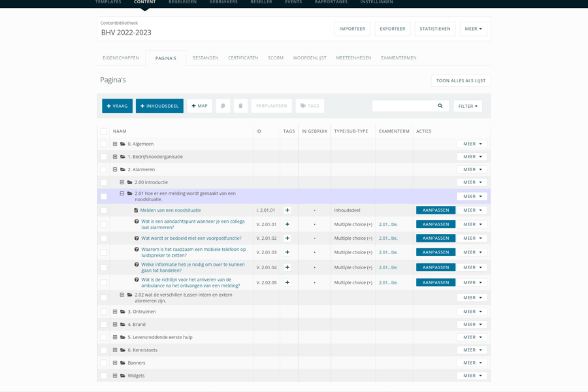Collapse the 2. Alarmeren folder
588x392 pixels.
click(x=115, y=170)
